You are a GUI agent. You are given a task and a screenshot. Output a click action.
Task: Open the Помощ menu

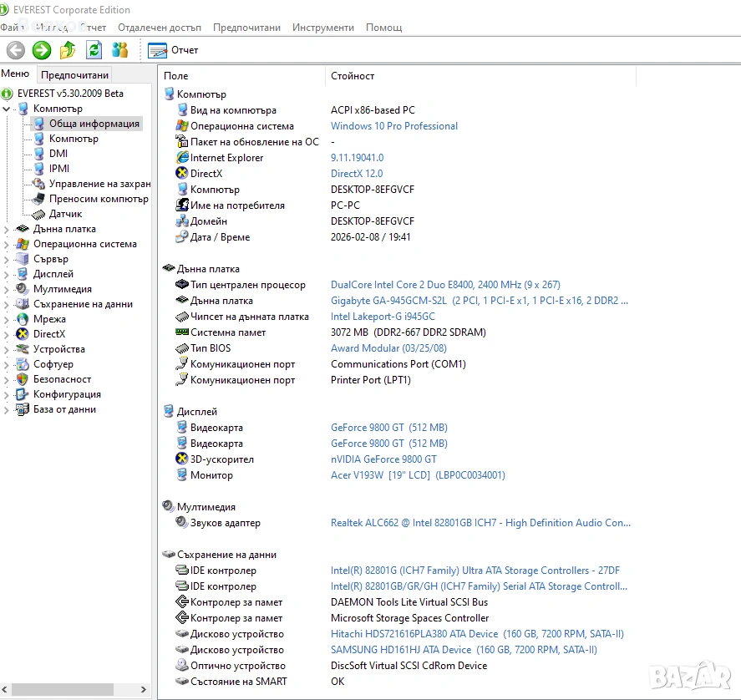click(x=383, y=28)
